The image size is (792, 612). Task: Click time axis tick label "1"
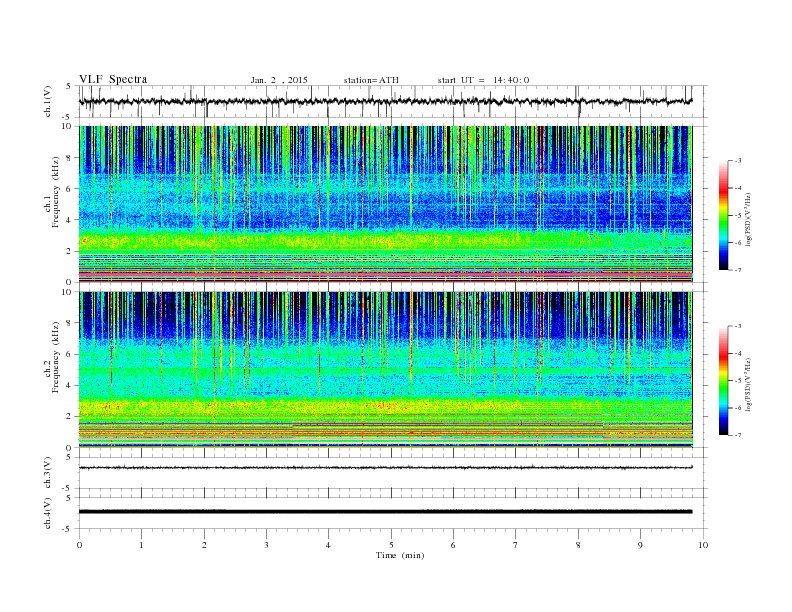[141, 545]
